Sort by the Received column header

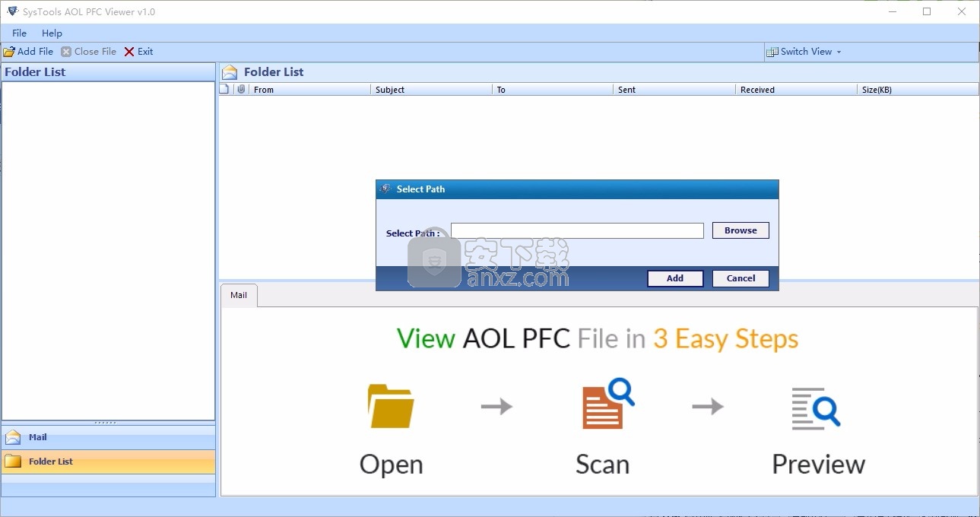(x=796, y=90)
